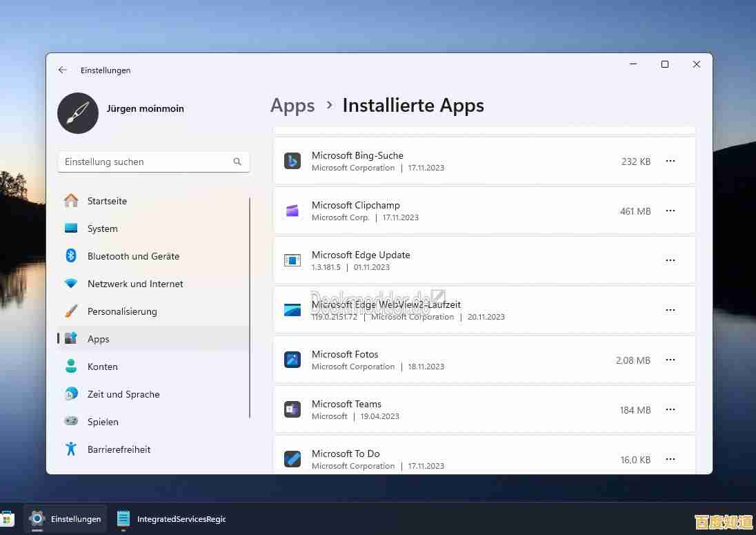Go to Bluetooth und Geräte settings
Image resolution: width=756 pixels, height=535 pixels.
133,256
